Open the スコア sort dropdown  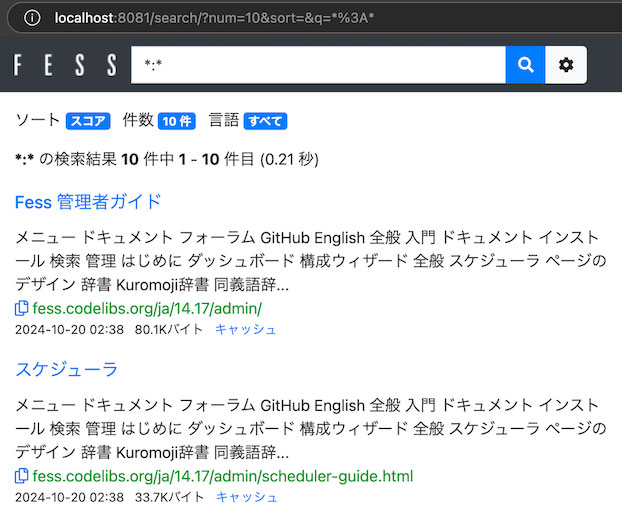tap(88, 121)
